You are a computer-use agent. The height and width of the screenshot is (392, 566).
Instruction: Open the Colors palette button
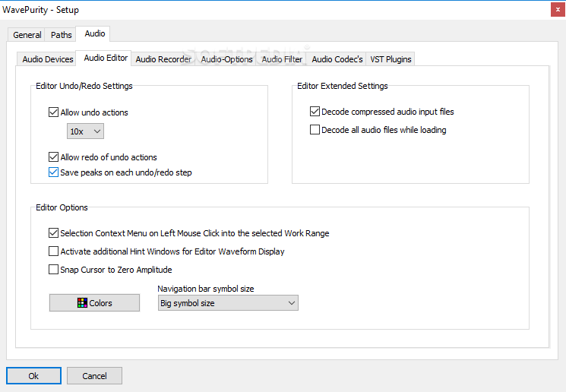[x=94, y=302]
